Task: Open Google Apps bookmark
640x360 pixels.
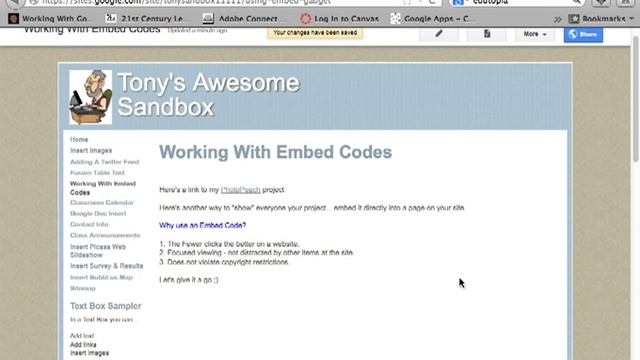Action: [433, 19]
